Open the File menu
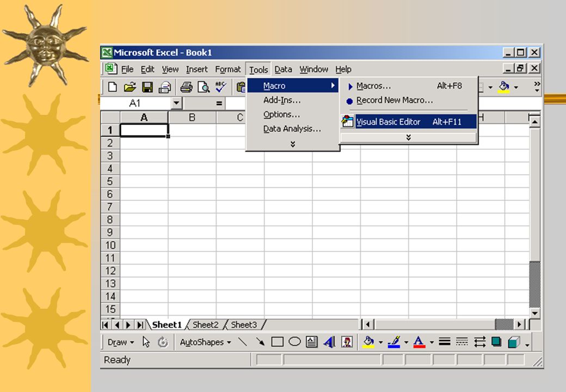The image size is (566, 392). point(127,69)
